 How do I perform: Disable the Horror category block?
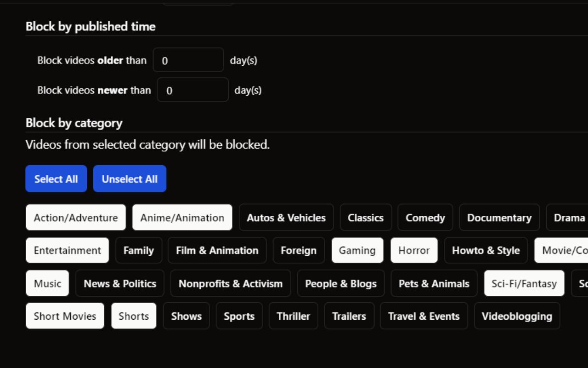[414, 250]
